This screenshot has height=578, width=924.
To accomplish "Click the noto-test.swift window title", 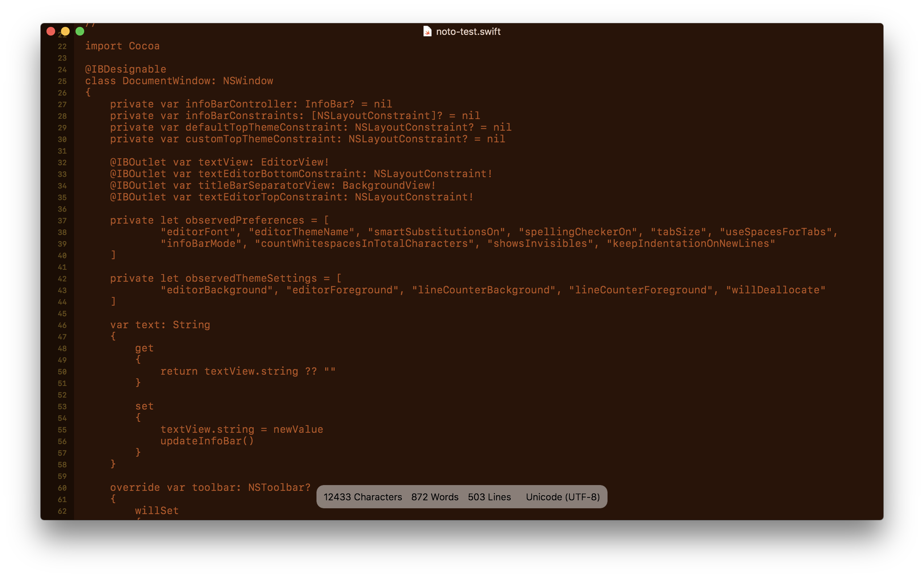I will (468, 32).
